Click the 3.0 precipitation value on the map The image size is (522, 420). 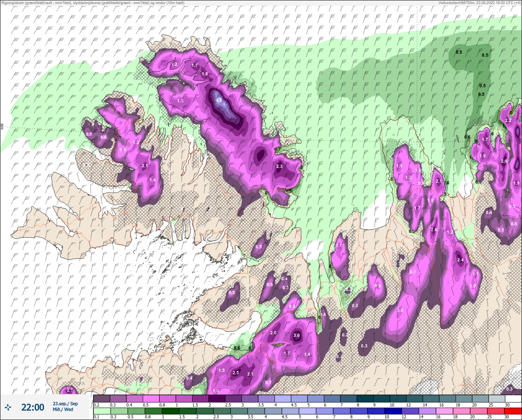coord(296,336)
